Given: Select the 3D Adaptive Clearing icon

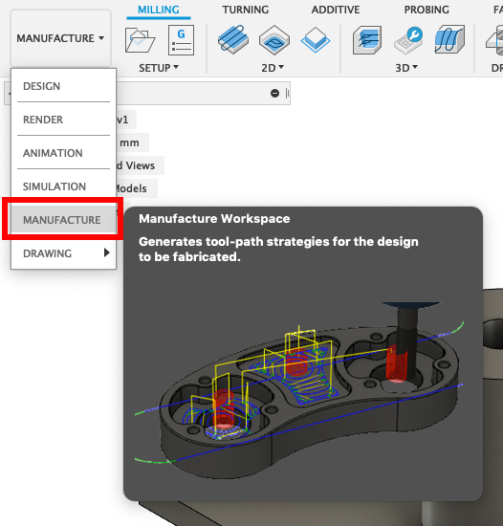Looking at the screenshot, I should pos(367,40).
